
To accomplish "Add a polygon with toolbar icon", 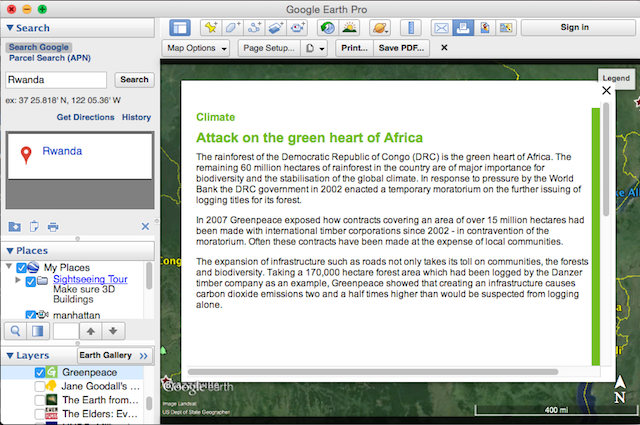I will coord(233,28).
